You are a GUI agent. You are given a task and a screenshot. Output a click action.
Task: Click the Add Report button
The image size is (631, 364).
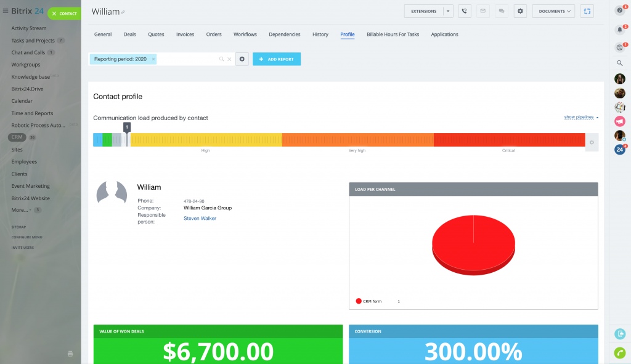pyautogui.click(x=277, y=59)
